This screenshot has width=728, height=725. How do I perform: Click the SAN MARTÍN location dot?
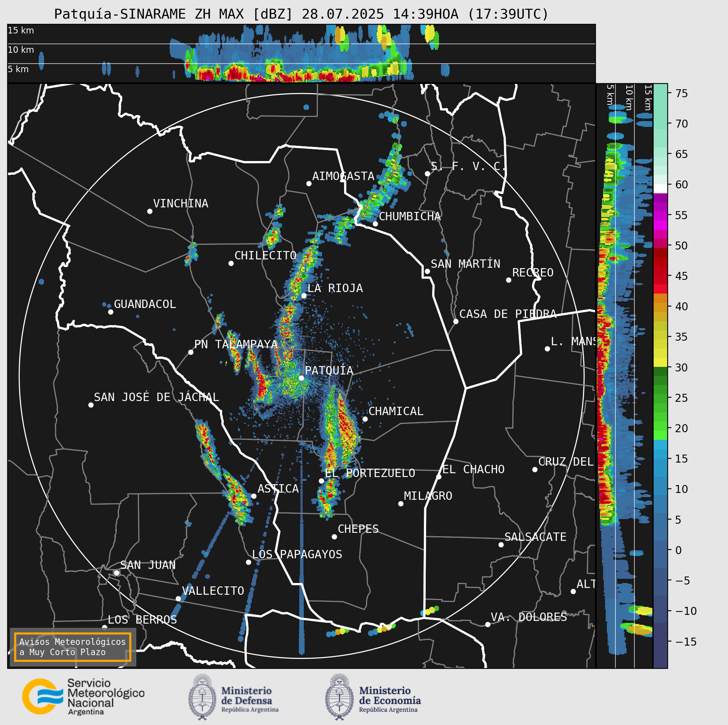tap(427, 271)
